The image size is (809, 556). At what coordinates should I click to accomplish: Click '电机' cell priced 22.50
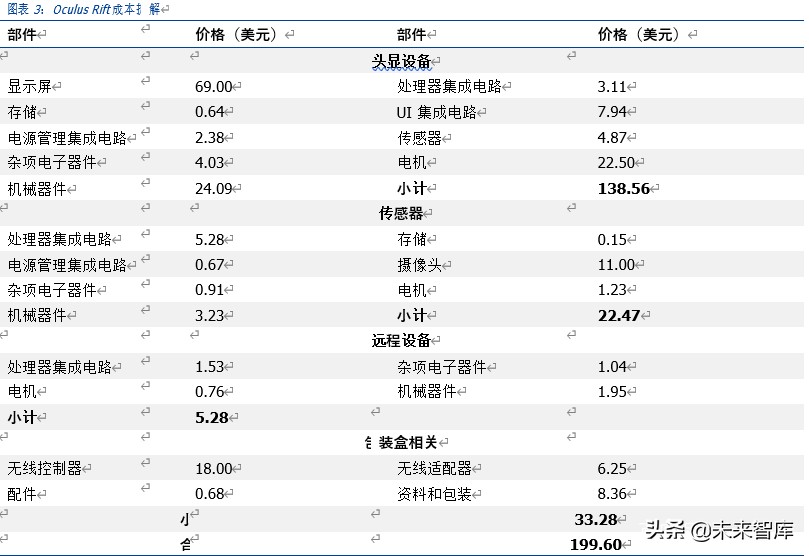tap(411, 162)
